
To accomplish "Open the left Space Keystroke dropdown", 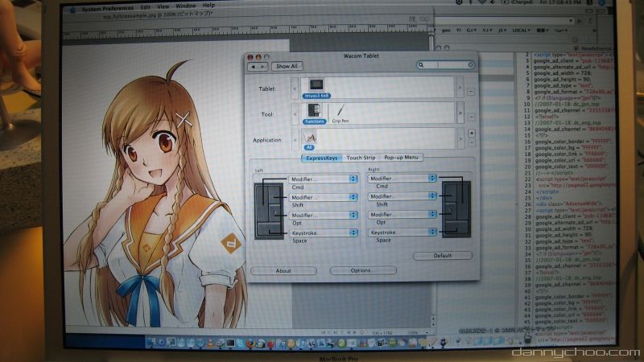I will (x=322, y=232).
